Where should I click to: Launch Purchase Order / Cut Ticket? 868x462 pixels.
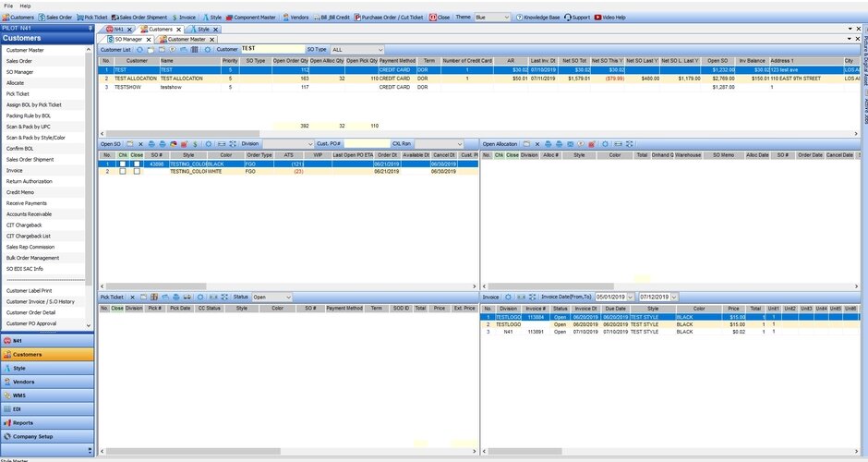pyautogui.click(x=388, y=18)
